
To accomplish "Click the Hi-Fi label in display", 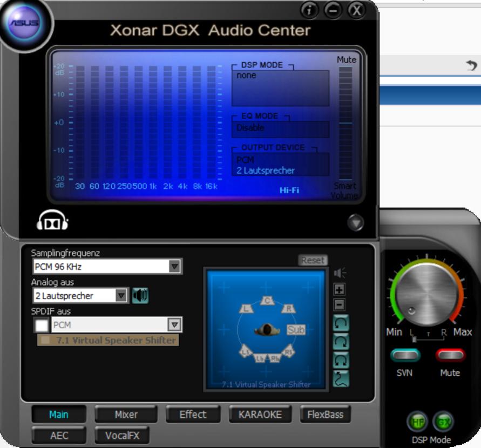I will tap(289, 190).
